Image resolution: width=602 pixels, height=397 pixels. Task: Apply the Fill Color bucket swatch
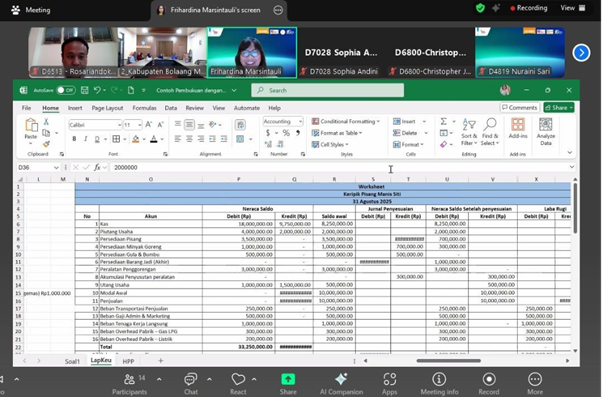point(136,139)
